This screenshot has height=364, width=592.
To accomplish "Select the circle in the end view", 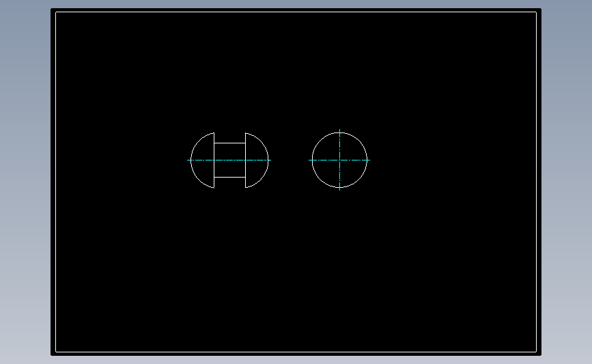I will tap(339, 160).
